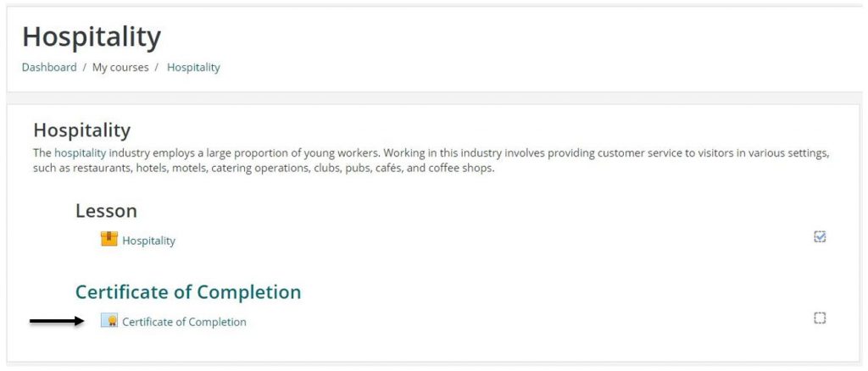Click the large Hospitality page title
Viewport: 868px width, 371px height.
tap(92, 37)
